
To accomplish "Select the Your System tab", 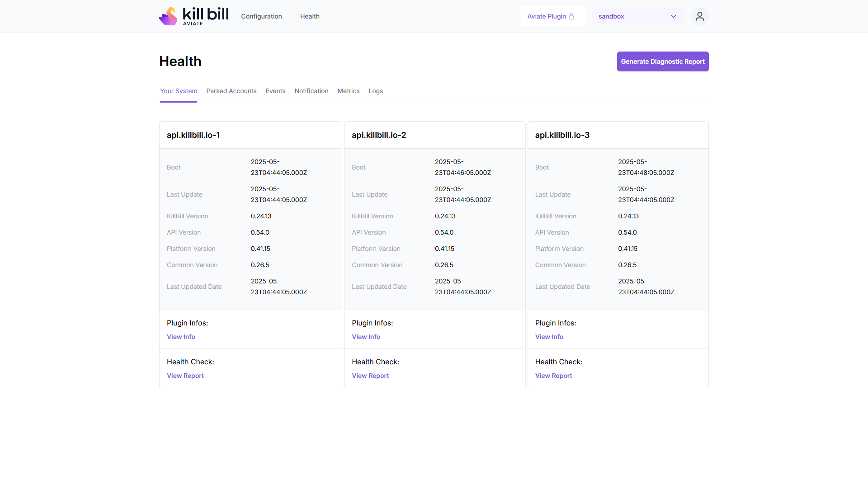I will pyautogui.click(x=179, y=91).
